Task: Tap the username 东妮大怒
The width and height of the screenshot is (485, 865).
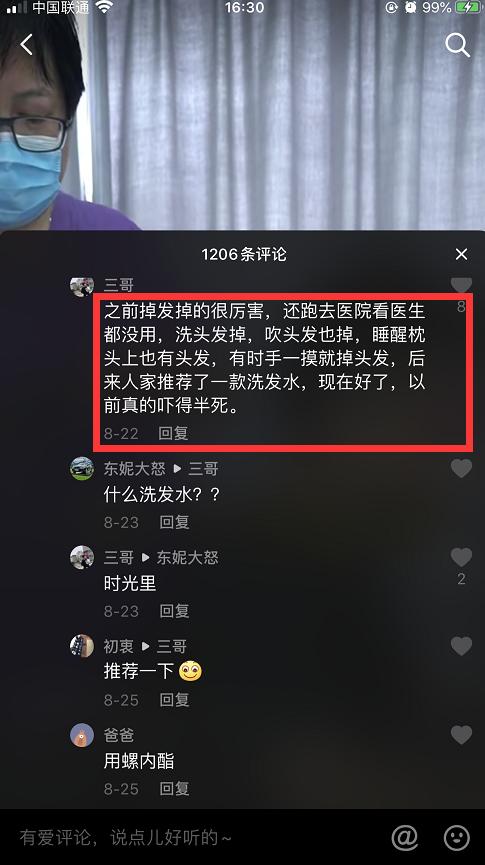Action: pyautogui.click(x=135, y=469)
